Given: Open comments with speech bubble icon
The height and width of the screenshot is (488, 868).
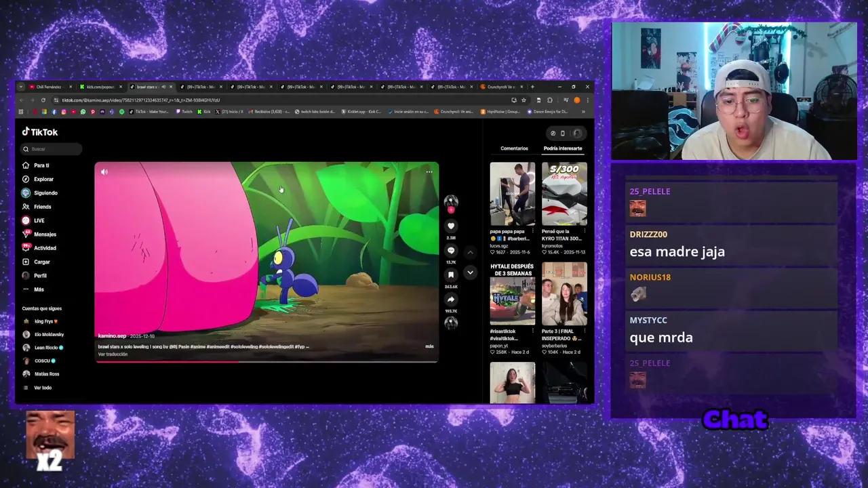Looking at the screenshot, I should pyautogui.click(x=451, y=251).
